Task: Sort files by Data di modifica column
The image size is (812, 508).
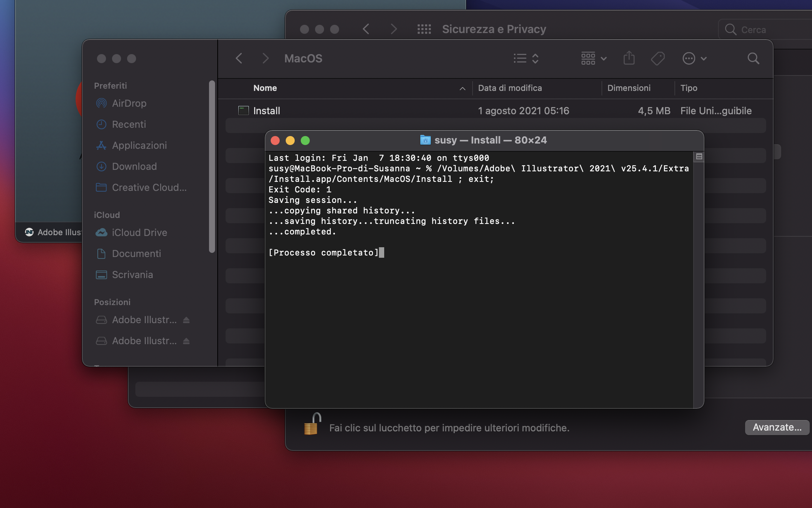Action: (510, 88)
